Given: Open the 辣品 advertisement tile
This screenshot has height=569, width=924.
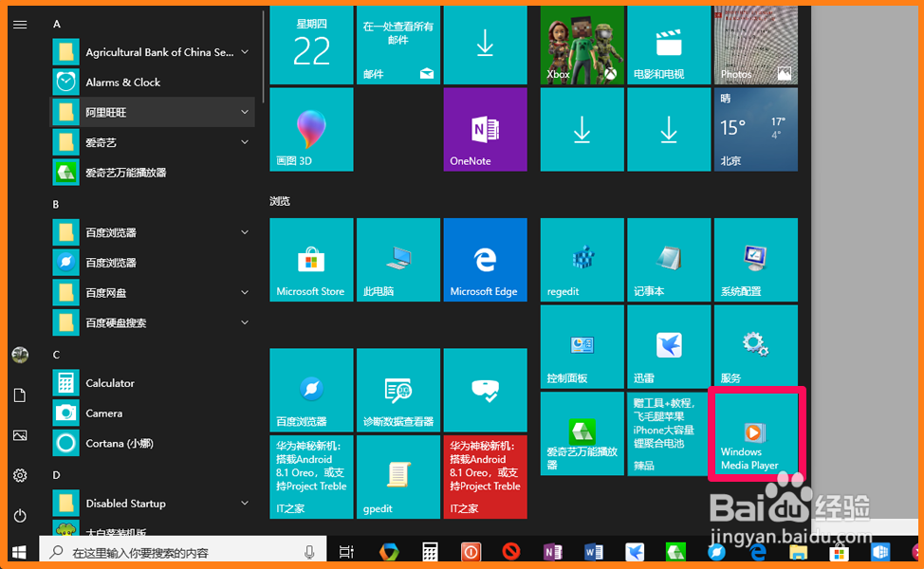Looking at the screenshot, I should point(668,433).
